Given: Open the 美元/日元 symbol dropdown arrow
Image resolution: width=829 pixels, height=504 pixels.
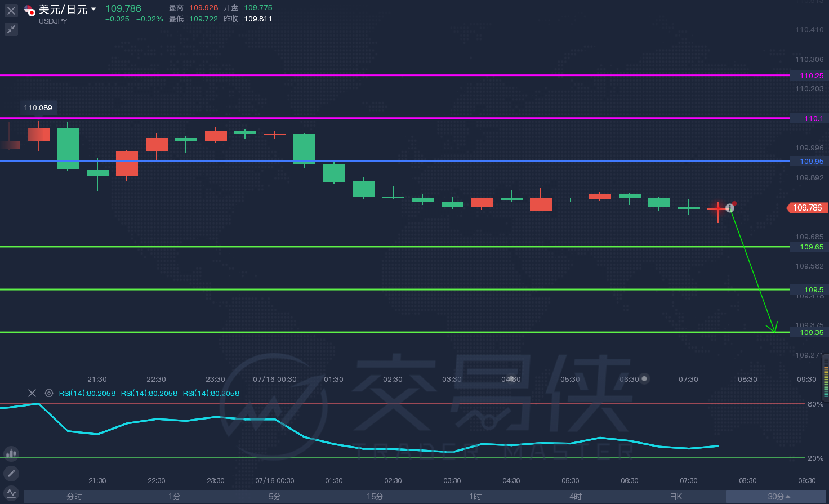Looking at the screenshot, I should [x=93, y=9].
